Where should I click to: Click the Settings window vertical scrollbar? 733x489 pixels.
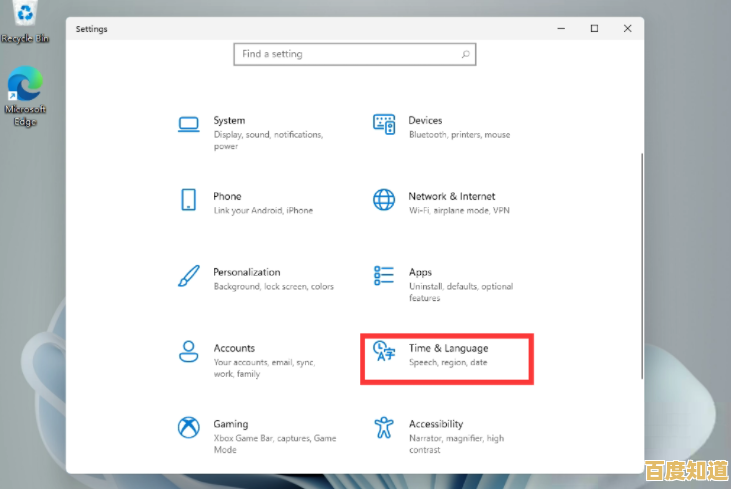coord(641,265)
